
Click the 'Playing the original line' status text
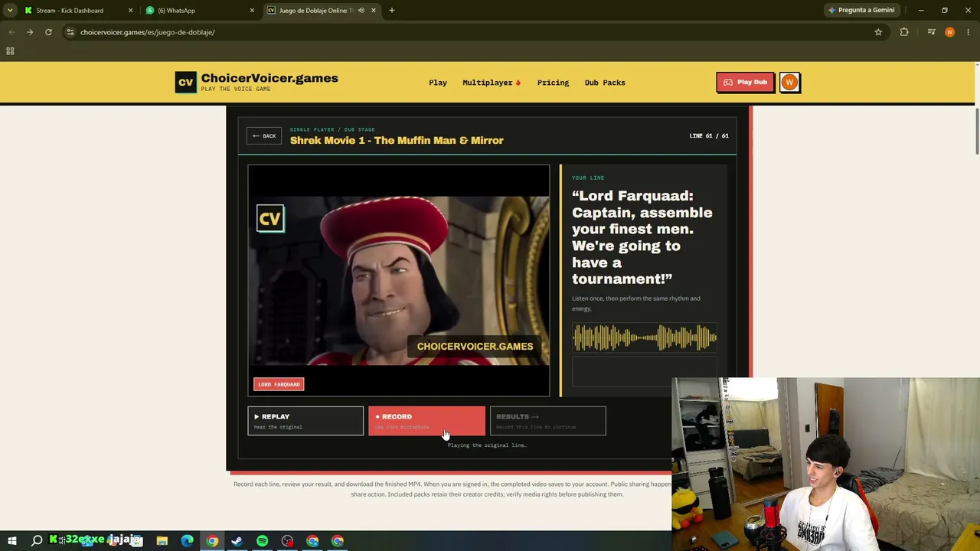[x=487, y=445]
